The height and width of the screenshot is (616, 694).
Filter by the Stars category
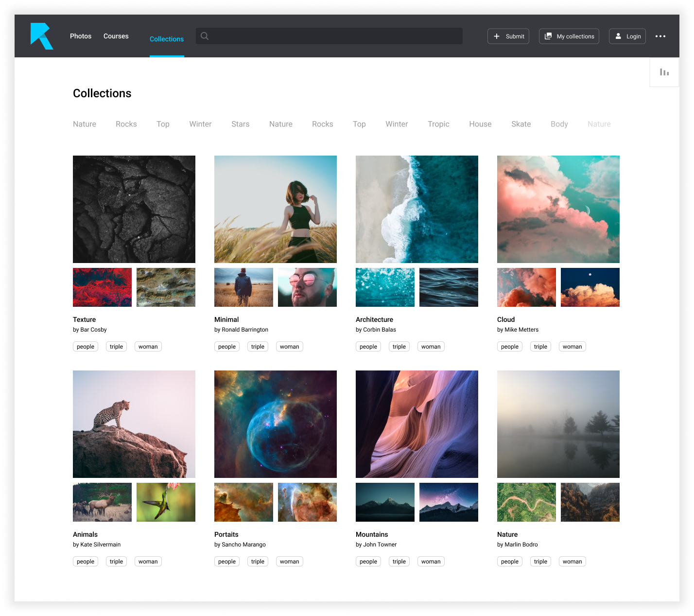coord(240,124)
